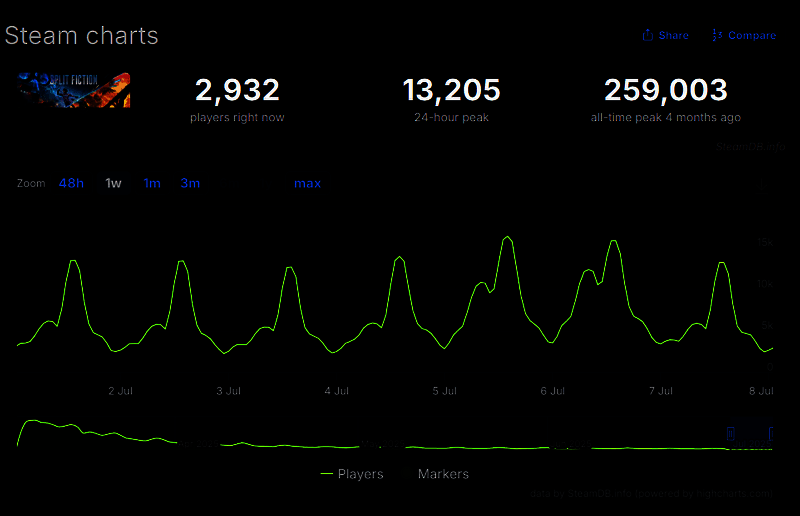
Task: Click the tallest peak on 5 Jul
Action: click(x=507, y=238)
